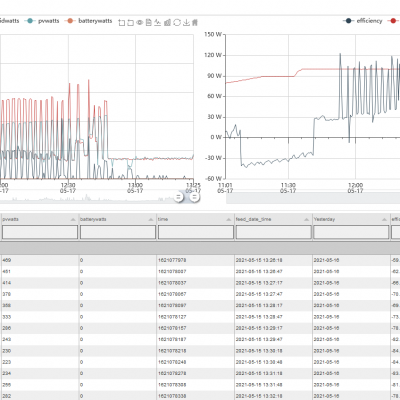Toggle the batterywatts legend series

[89, 21]
